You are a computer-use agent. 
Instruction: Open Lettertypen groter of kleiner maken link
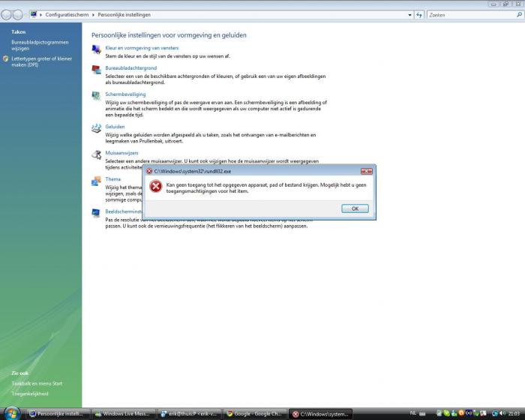point(41,61)
